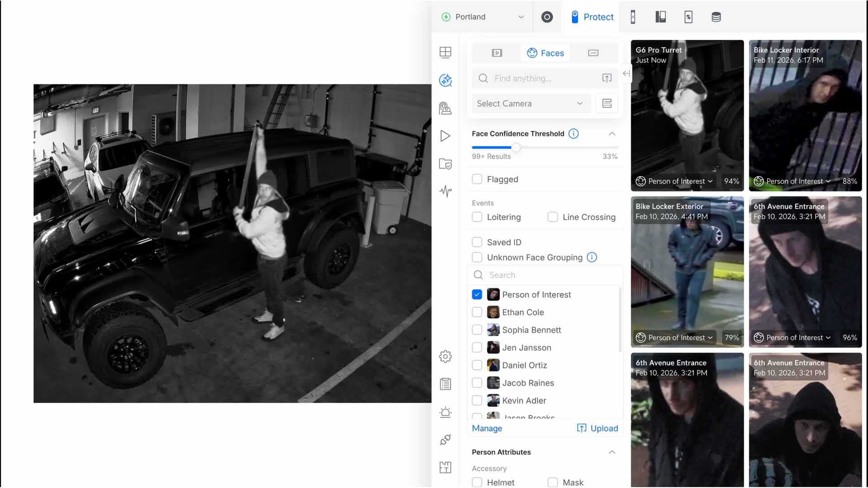Open the Select Camera dropdown
This screenshot has height=488, width=868.
click(531, 103)
